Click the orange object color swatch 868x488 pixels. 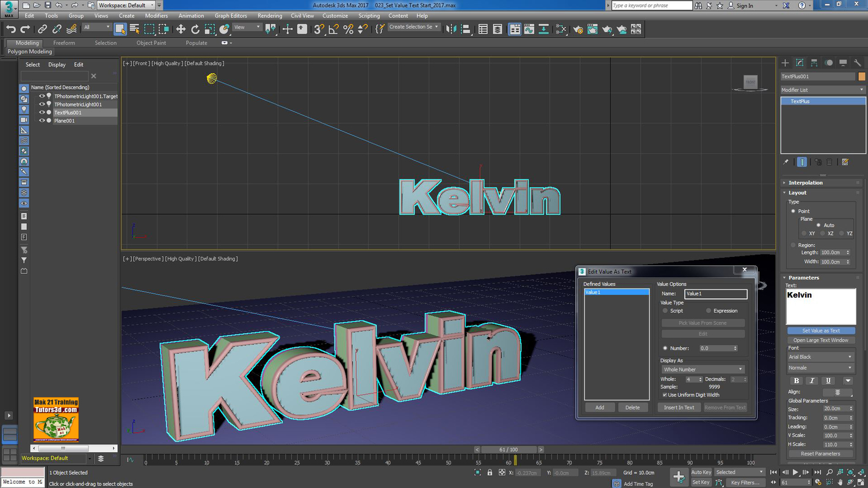pyautogui.click(x=861, y=77)
